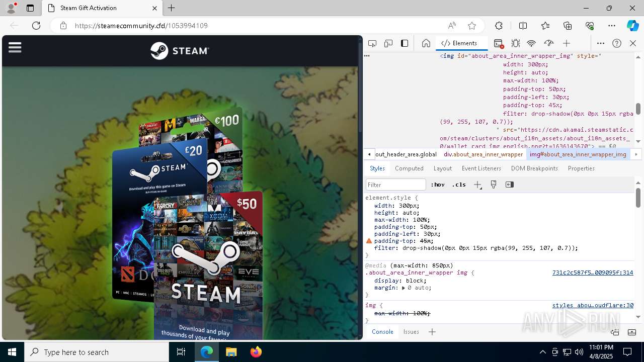
Task: Open the Console drawer tab
Action: [x=382, y=332]
